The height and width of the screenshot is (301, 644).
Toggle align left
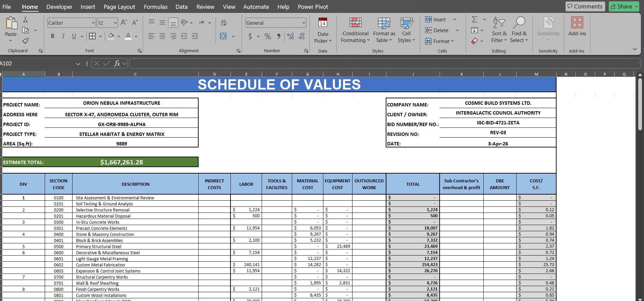click(x=152, y=36)
